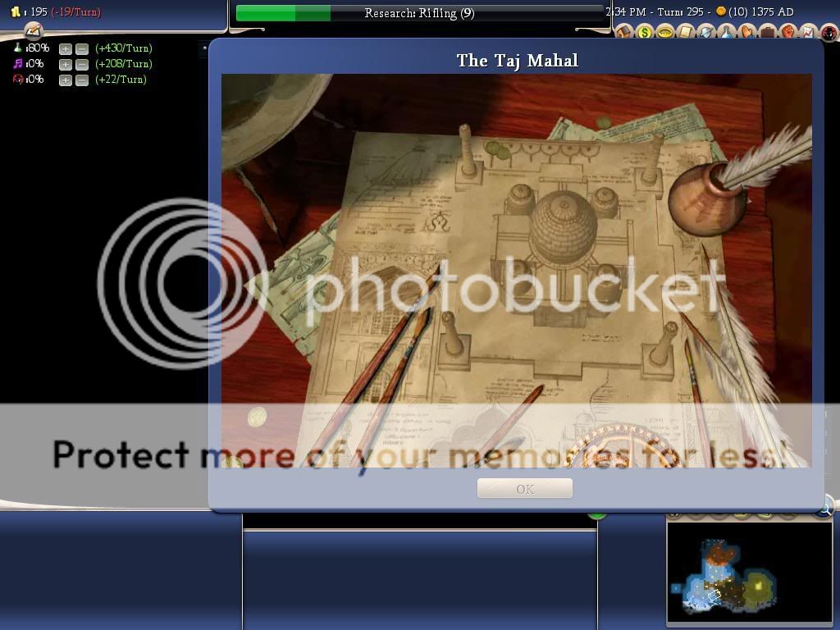Open the Technology Advisor flask icon

click(x=725, y=31)
